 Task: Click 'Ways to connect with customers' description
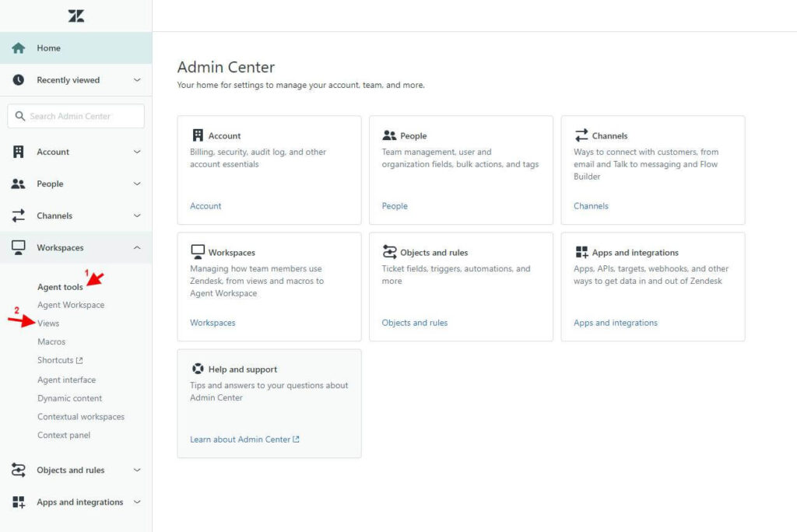tap(646, 164)
